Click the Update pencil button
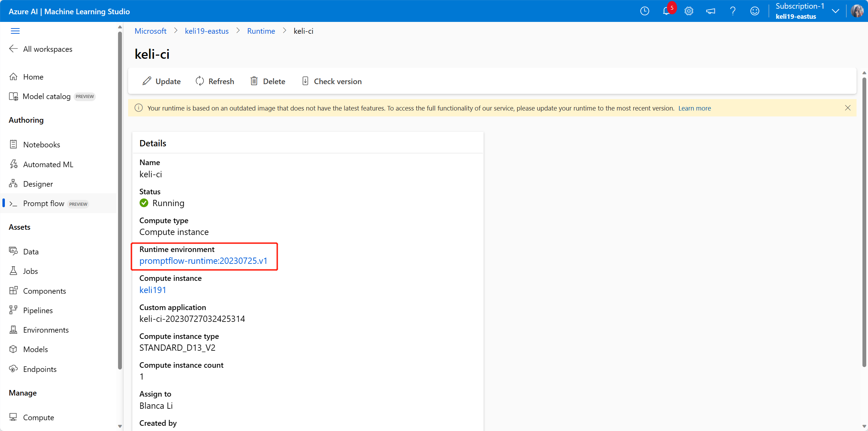 [161, 81]
